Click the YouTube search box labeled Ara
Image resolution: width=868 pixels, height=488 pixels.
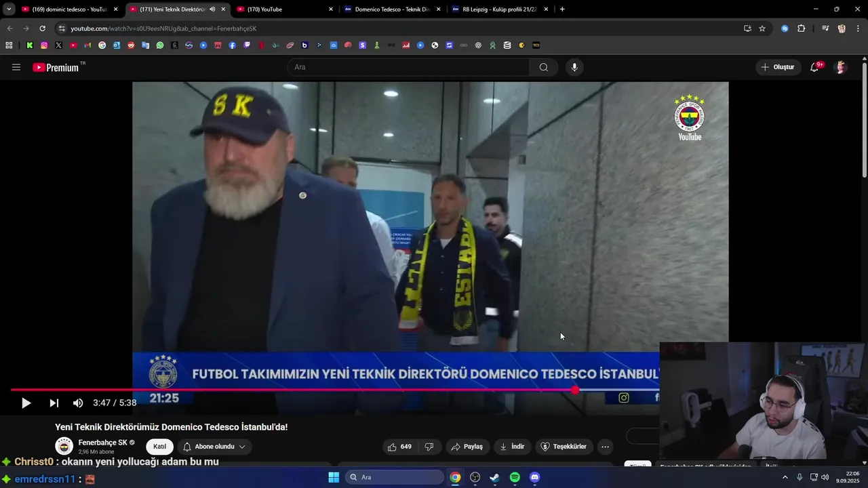click(408, 67)
